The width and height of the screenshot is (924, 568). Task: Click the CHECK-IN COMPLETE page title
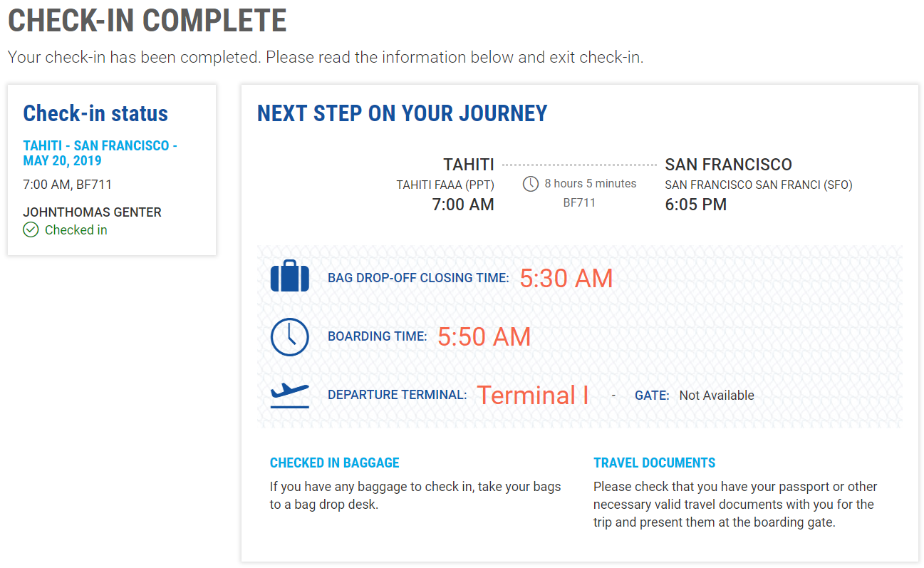click(147, 21)
